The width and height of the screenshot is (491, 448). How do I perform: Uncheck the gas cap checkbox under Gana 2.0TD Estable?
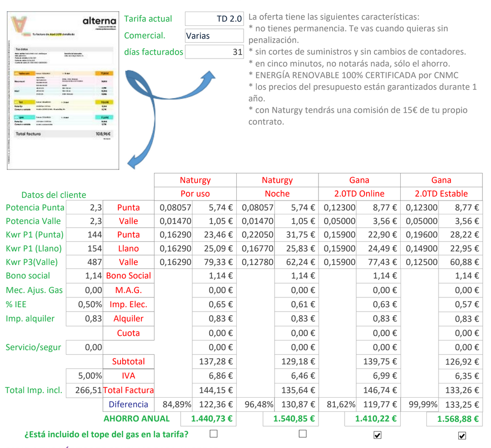[x=462, y=436]
